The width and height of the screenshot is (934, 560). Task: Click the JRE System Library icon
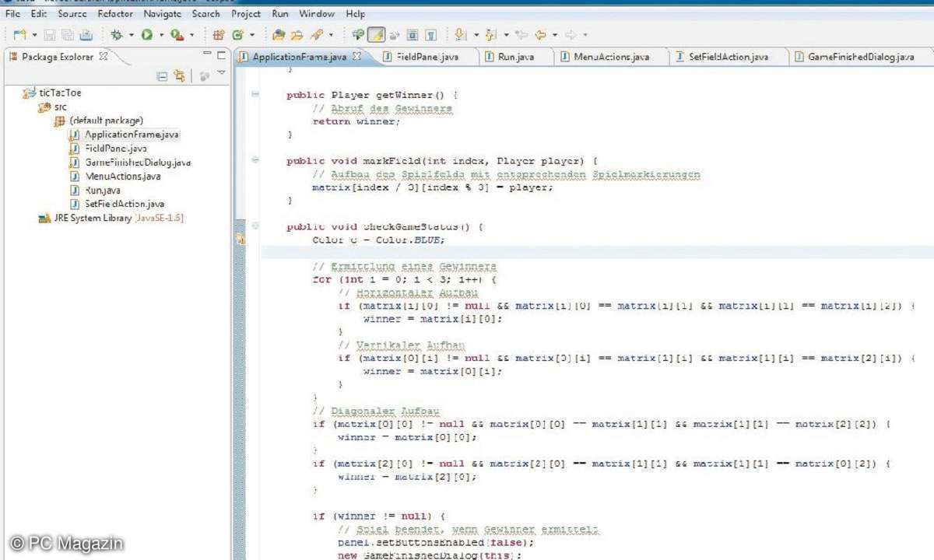pos(44,218)
